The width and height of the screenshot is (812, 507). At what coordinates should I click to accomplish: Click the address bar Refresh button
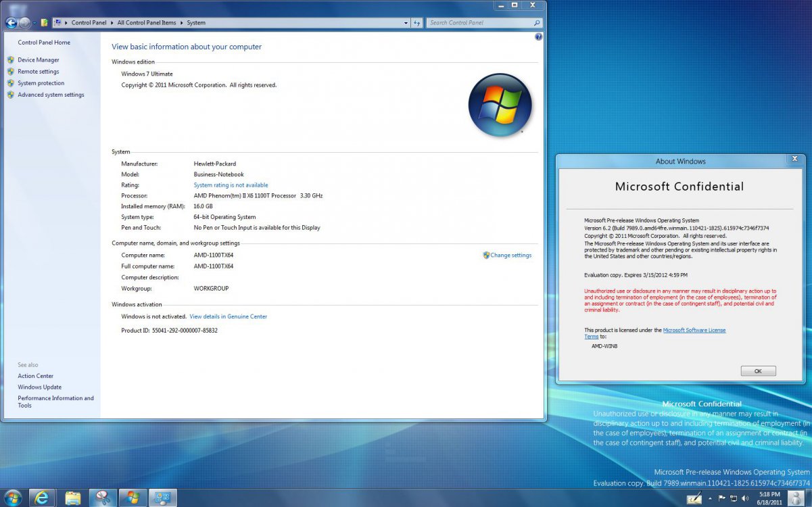click(417, 23)
